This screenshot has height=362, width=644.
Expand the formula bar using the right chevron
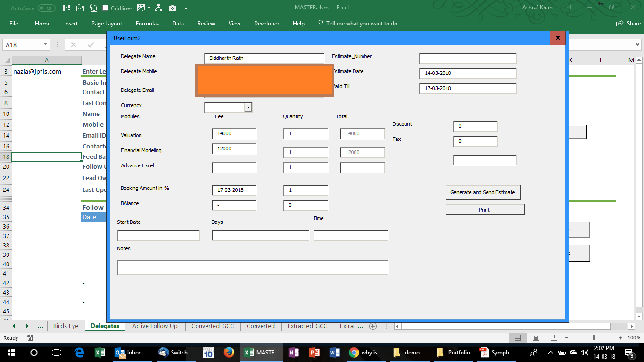(637, 45)
